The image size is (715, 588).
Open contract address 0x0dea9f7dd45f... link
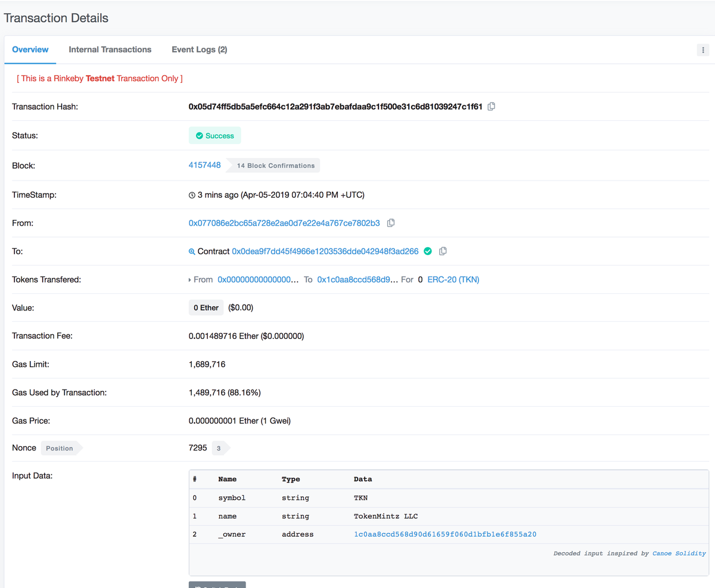click(x=325, y=251)
